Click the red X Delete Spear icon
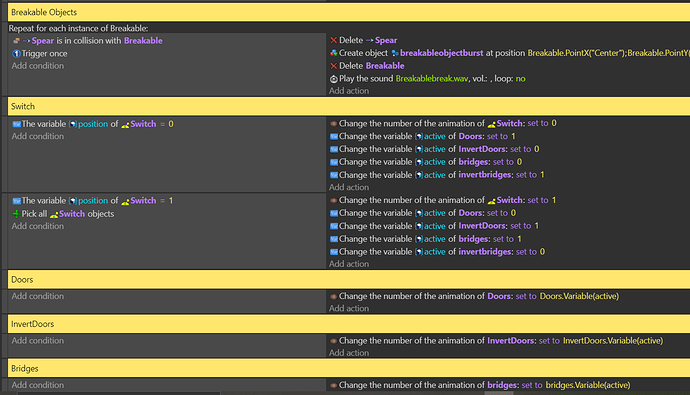Image resolution: width=690 pixels, height=395 pixels. (x=334, y=40)
